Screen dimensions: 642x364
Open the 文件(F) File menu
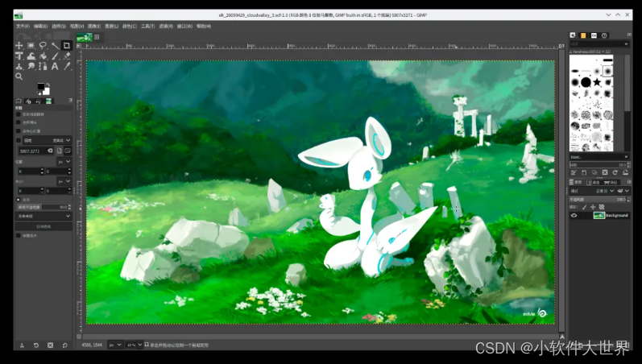(x=23, y=27)
